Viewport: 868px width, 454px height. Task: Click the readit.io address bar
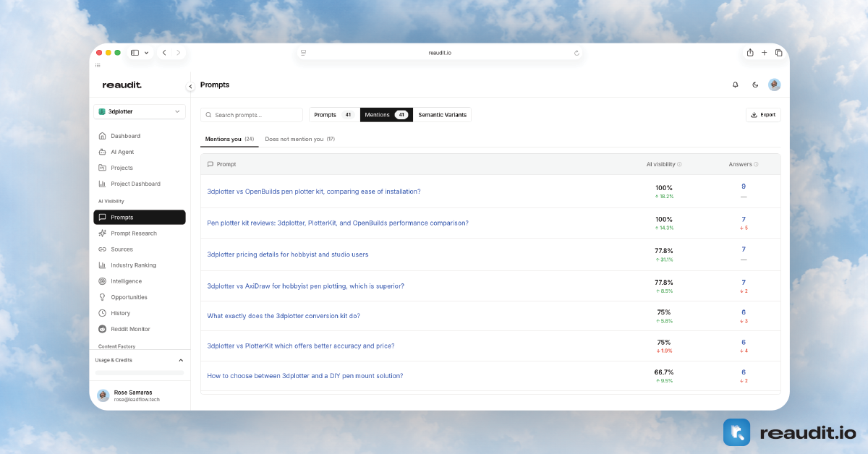(x=440, y=53)
